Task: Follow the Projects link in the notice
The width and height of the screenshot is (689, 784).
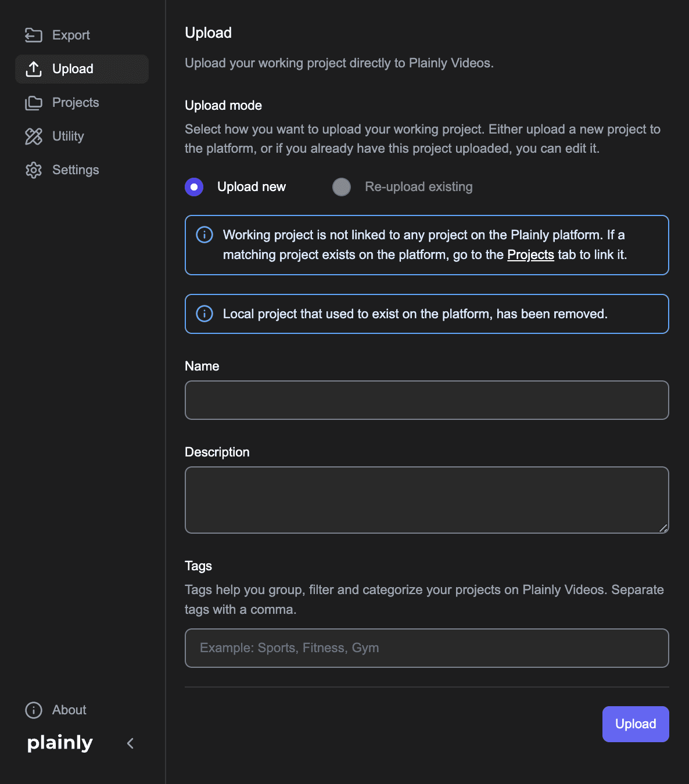Action: pos(530,255)
